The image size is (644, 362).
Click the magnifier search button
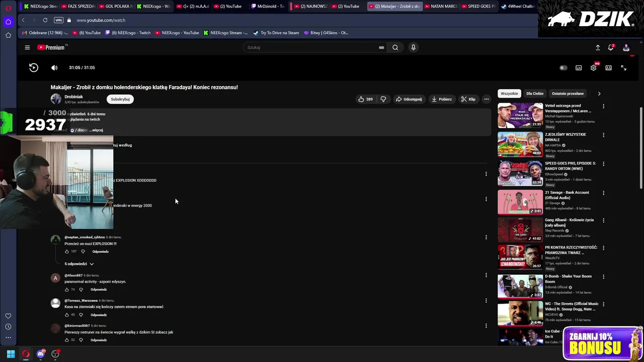click(395, 47)
